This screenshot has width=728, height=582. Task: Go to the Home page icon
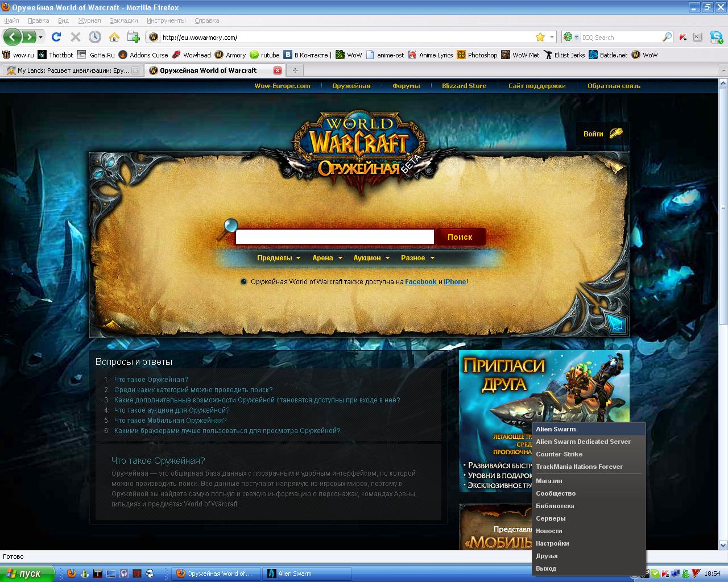click(114, 37)
